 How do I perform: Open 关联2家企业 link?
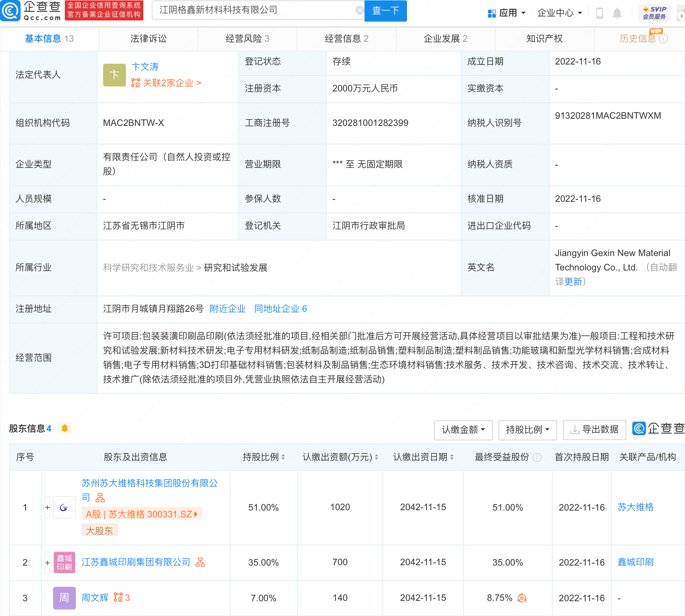[x=166, y=83]
